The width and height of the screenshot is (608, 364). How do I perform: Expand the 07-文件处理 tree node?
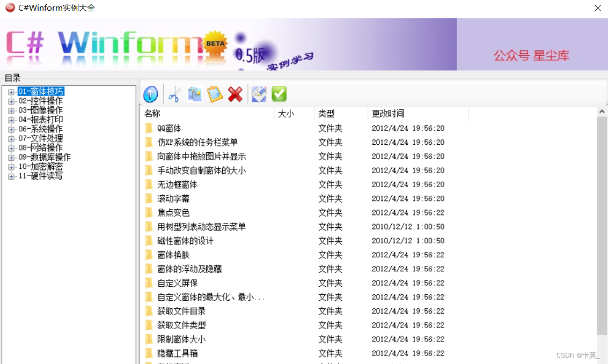click(11, 139)
